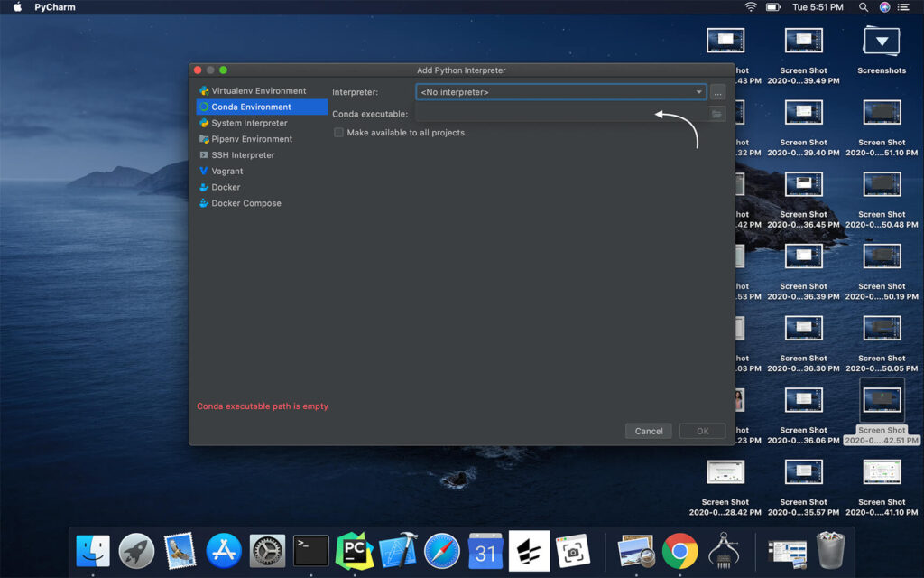Image resolution: width=924 pixels, height=578 pixels.
Task: Click the Cancel button
Action: [x=648, y=431]
